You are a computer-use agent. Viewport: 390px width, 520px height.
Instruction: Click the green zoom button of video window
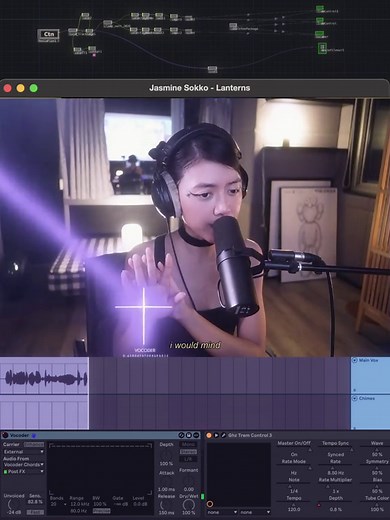(x=34, y=88)
